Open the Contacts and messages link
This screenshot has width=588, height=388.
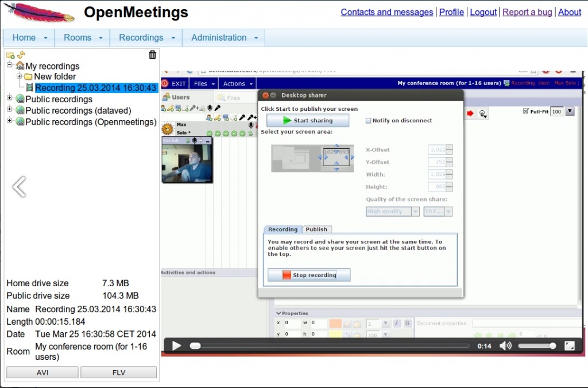click(386, 12)
